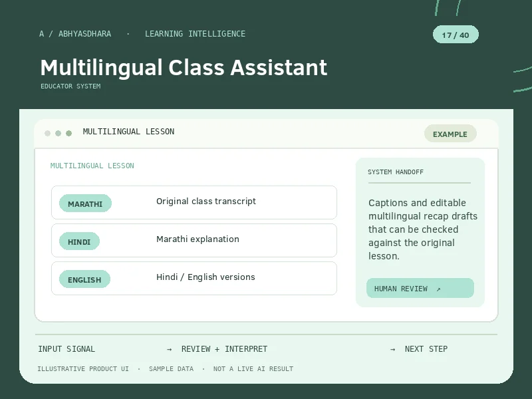
Task: Click the 17 / 40 page indicator
Action: [x=456, y=35]
